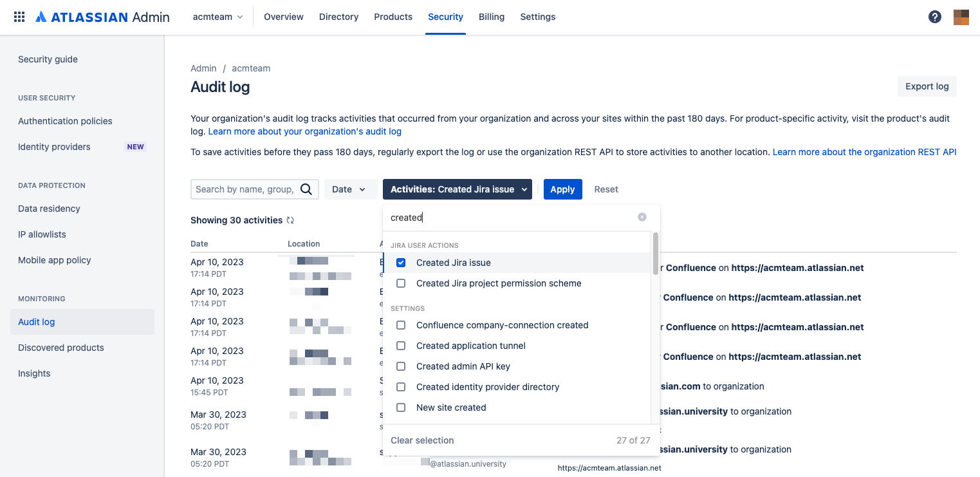Enable the New site created filter
This screenshot has height=477, width=980.
[x=401, y=407]
